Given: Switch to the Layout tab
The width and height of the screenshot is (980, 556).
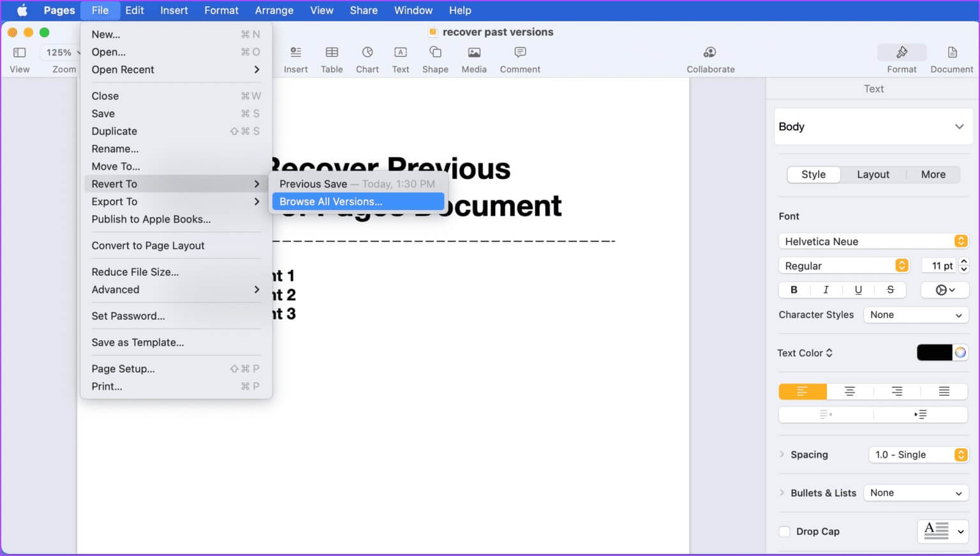Looking at the screenshot, I should pos(872,175).
